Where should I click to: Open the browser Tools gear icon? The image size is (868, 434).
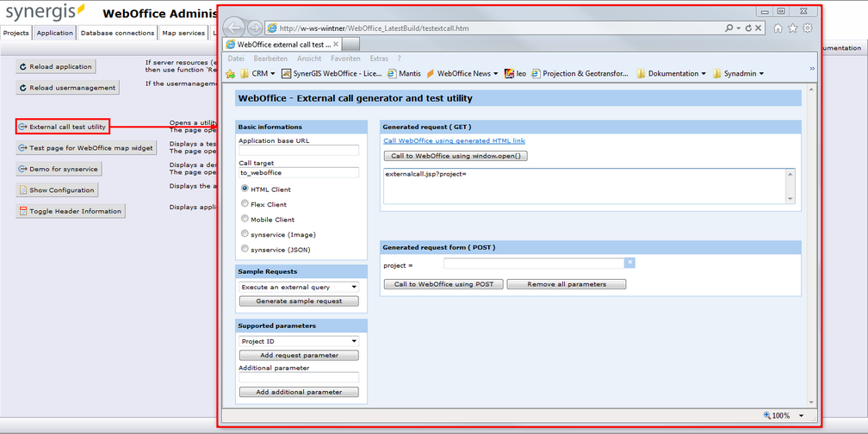tap(808, 28)
